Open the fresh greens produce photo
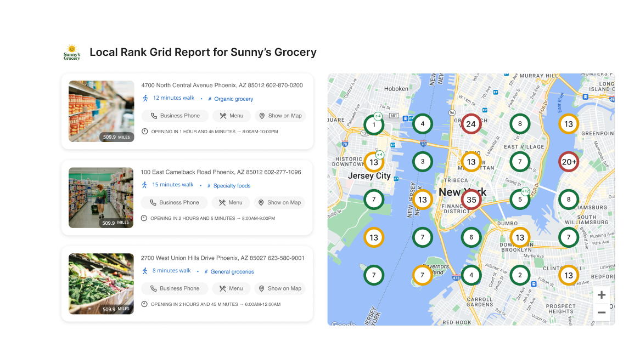 (x=101, y=284)
